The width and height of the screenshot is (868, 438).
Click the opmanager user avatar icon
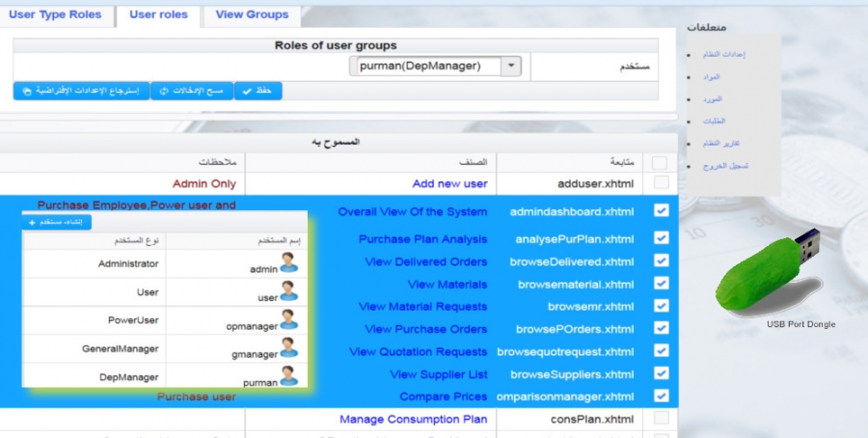[x=288, y=318]
